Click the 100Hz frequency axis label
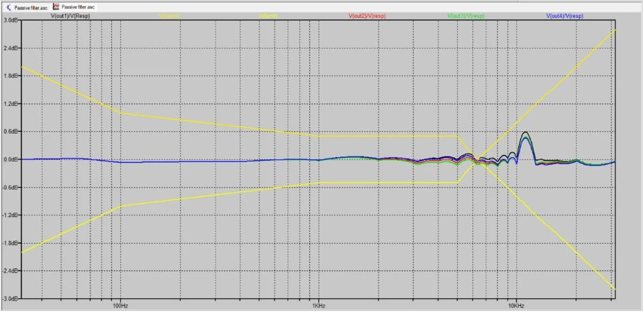Screen dimensions: 644x313 pyautogui.click(x=120, y=306)
